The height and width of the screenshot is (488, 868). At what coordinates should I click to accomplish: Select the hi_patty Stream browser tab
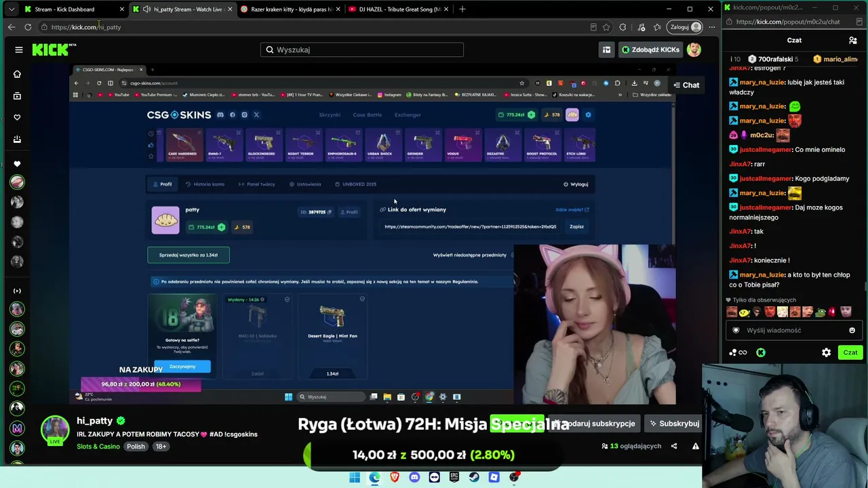click(183, 9)
